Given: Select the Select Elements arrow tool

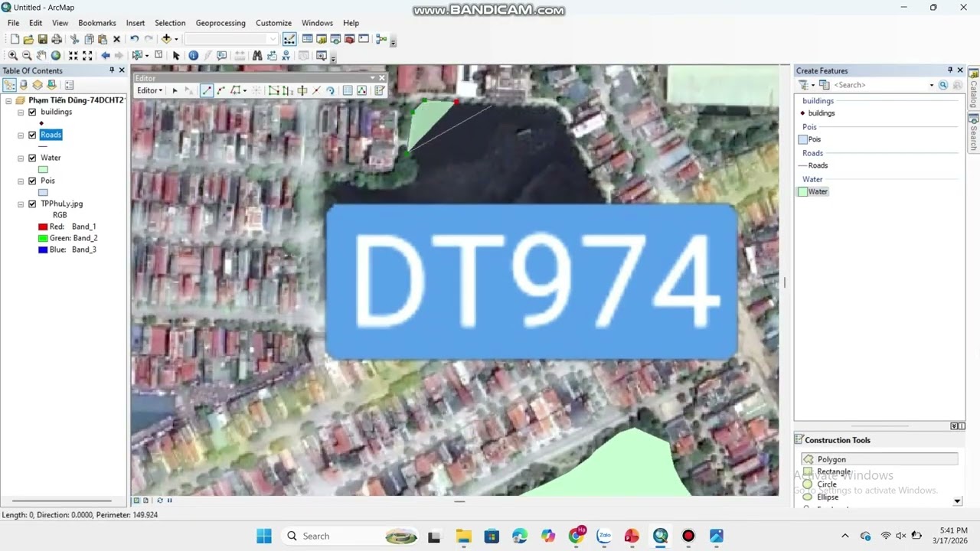Looking at the screenshot, I should click(176, 55).
